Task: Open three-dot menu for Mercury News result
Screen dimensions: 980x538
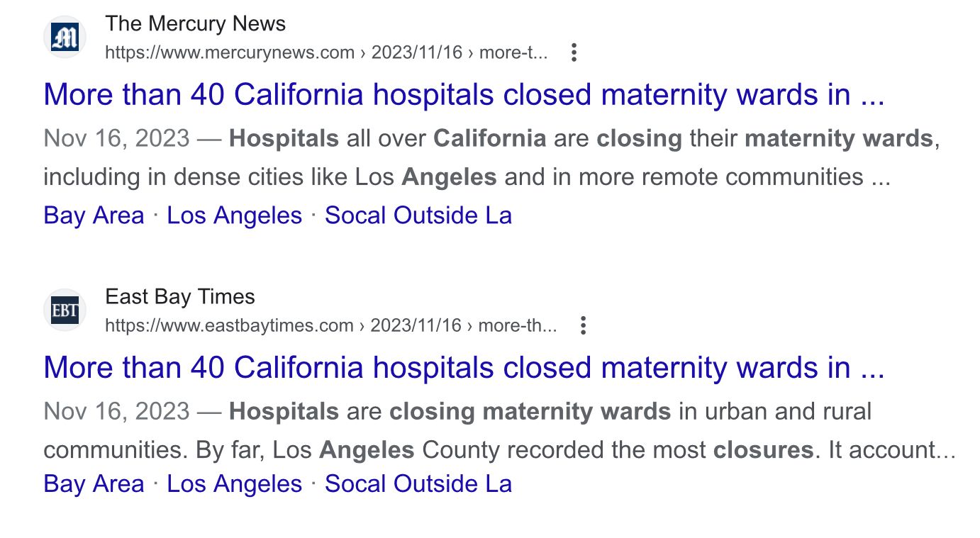Action: click(x=574, y=52)
